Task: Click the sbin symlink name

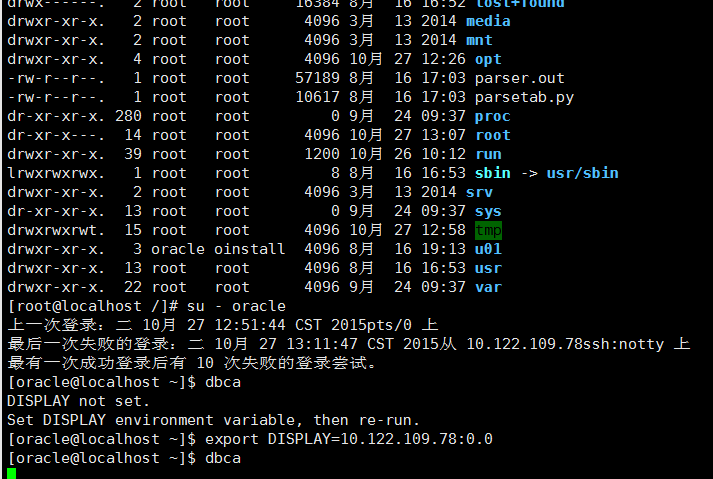Action: click(492, 173)
